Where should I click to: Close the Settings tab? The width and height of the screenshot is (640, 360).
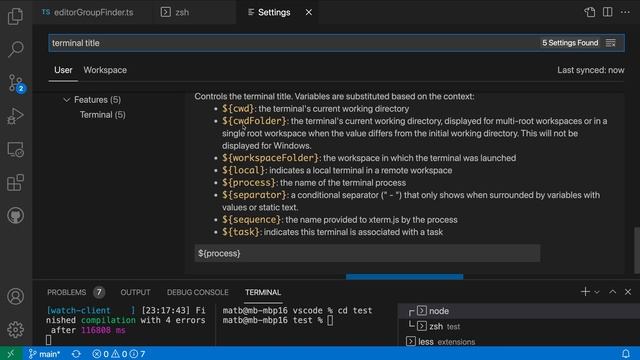click(309, 12)
